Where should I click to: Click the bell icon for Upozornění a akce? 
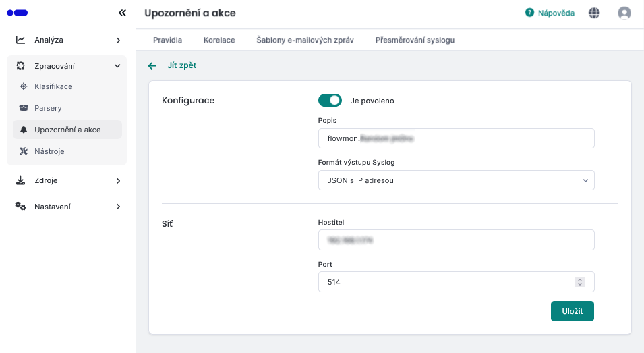tap(24, 130)
